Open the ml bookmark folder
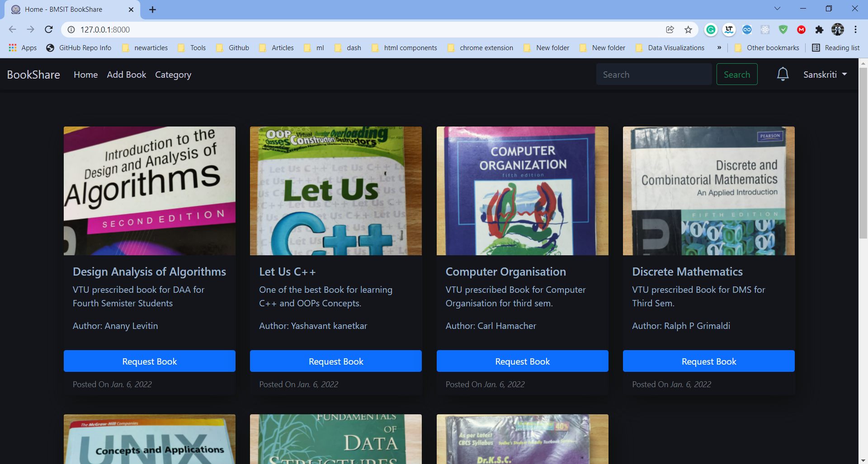 click(x=314, y=48)
